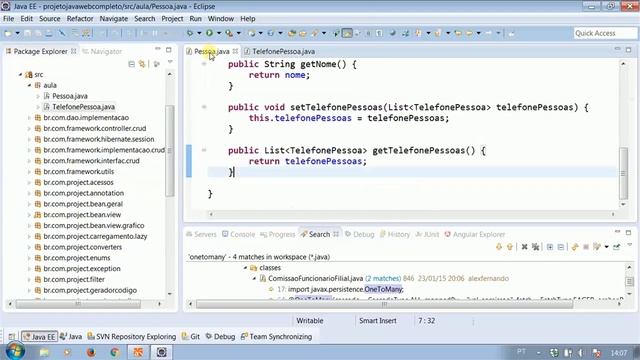Switch to the Pessoa.java editor tab
Viewport: 640px width, 360px height.
(211, 51)
